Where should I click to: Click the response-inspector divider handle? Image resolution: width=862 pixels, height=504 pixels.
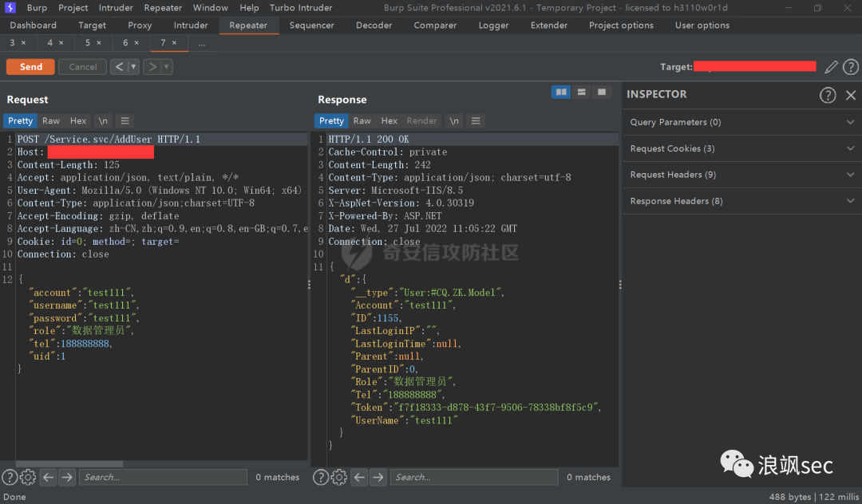click(x=620, y=285)
